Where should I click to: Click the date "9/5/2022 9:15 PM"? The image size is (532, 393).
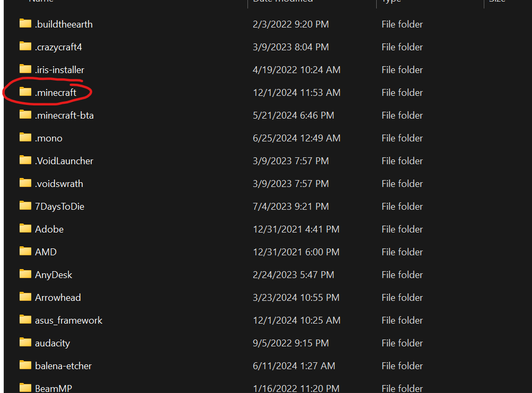click(291, 343)
